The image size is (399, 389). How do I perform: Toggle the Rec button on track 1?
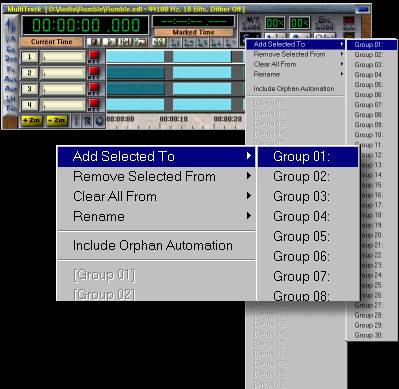click(94, 57)
